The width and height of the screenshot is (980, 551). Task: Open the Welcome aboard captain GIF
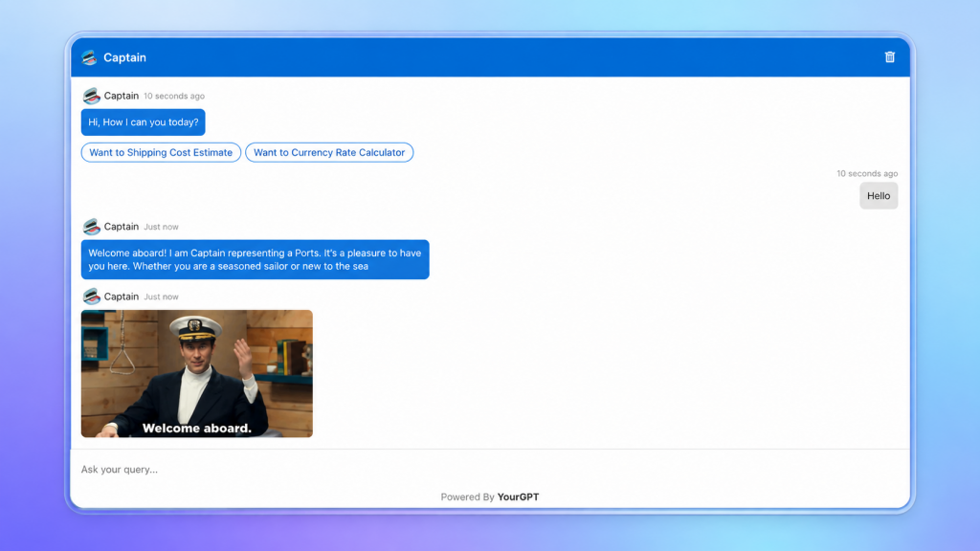[197, 374]
